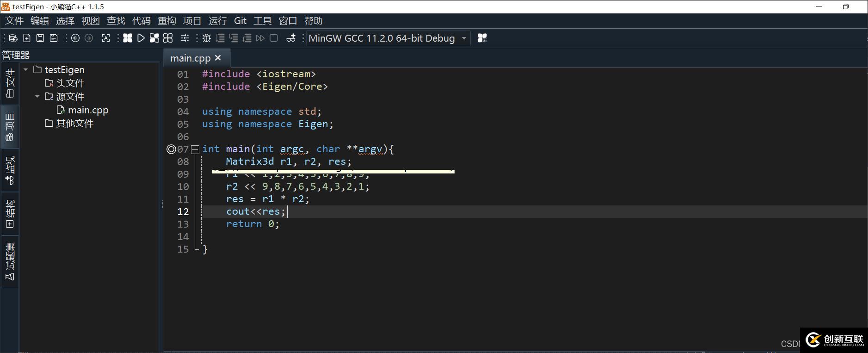Switch to the 文件 side panel tab

point(10,83)
